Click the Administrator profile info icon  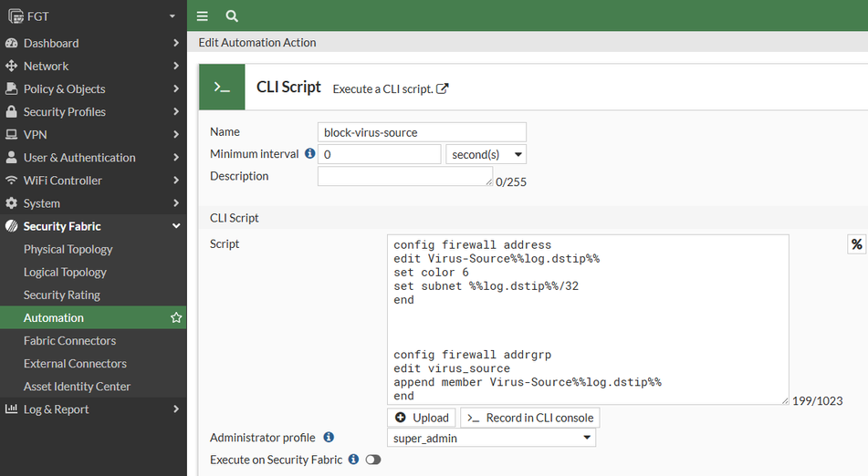click(329, 438)
